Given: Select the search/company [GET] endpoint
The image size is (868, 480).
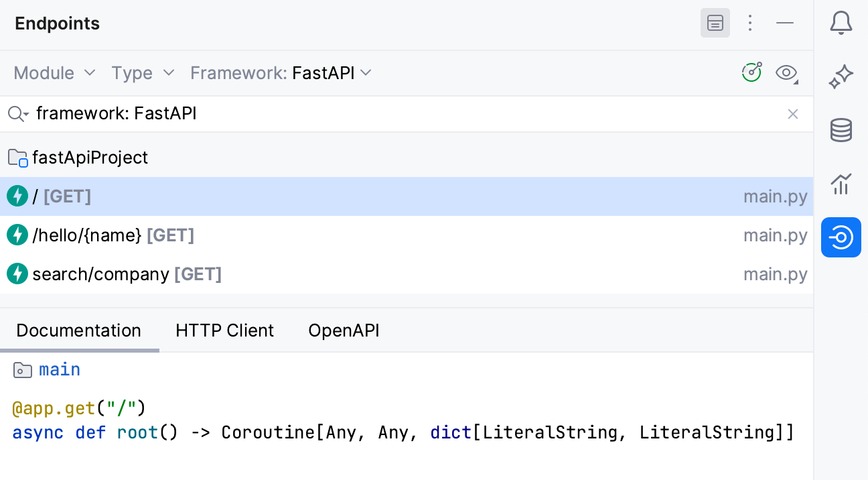Looking at the screenshot, I should tap(407, 274).
